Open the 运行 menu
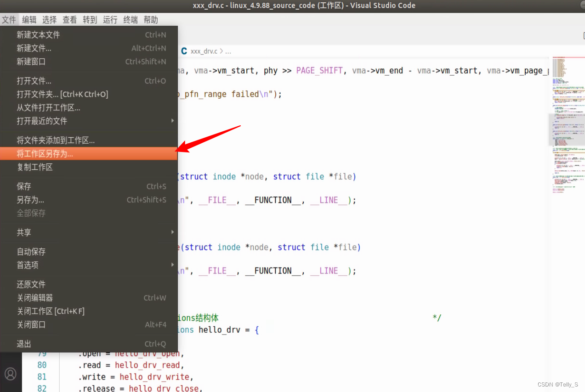Viewport: 585px width, 392px height. tap(110, 20)
